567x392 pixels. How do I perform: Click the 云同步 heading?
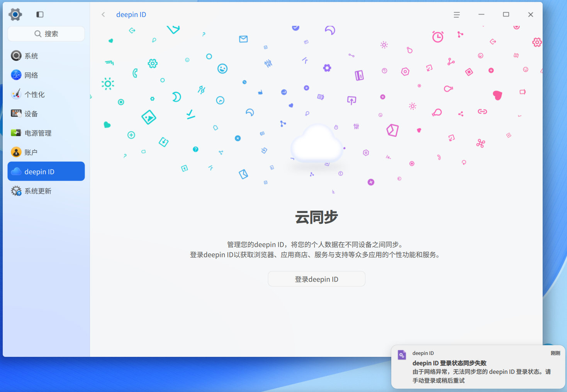point(316,217)
